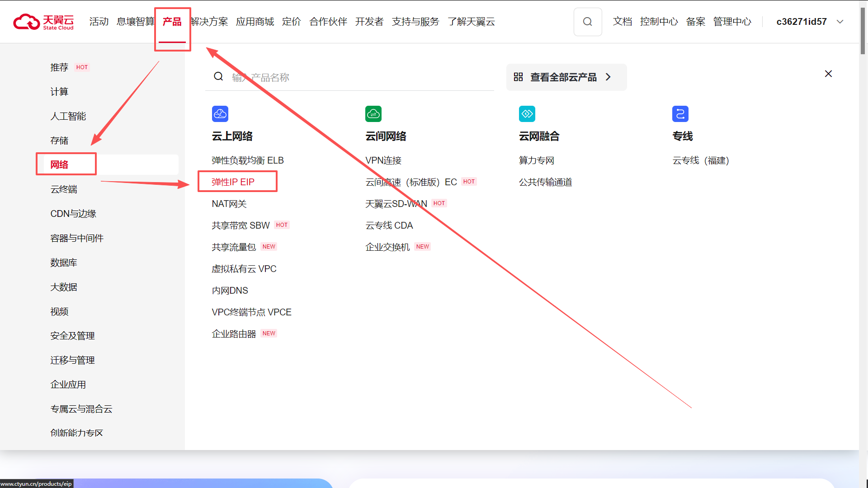
Task: Select 容器与中间件 category in sidebar
Action: click(77, 238)
